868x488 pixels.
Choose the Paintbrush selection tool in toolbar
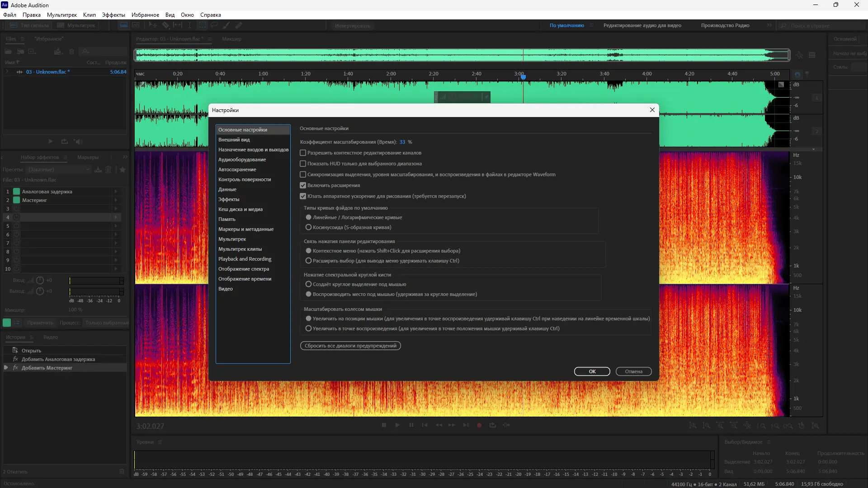click(226, 25)
